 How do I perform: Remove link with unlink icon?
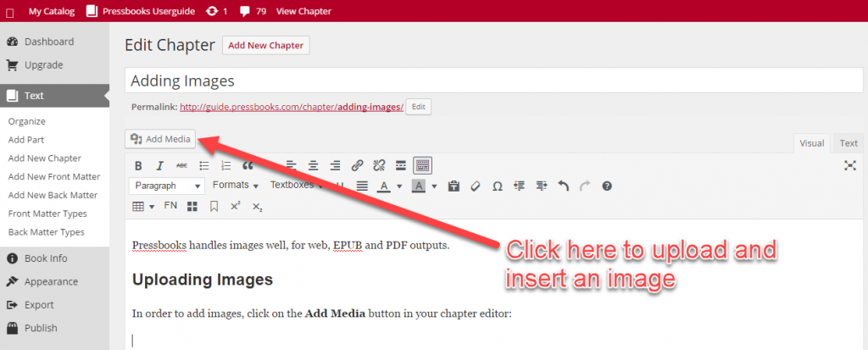click(379, 165)
